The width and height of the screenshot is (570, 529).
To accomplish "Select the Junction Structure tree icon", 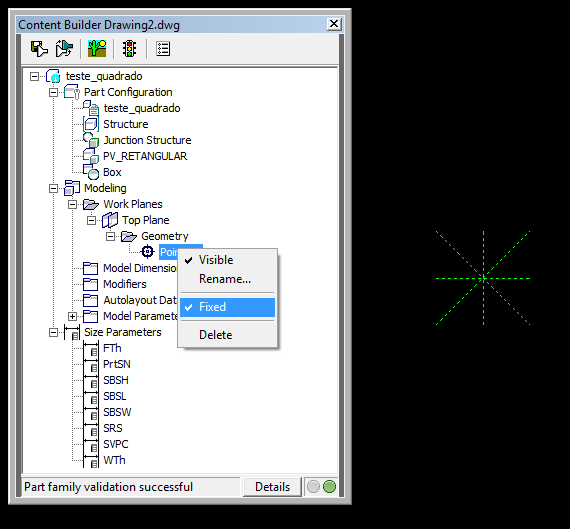I will point(91,140).
